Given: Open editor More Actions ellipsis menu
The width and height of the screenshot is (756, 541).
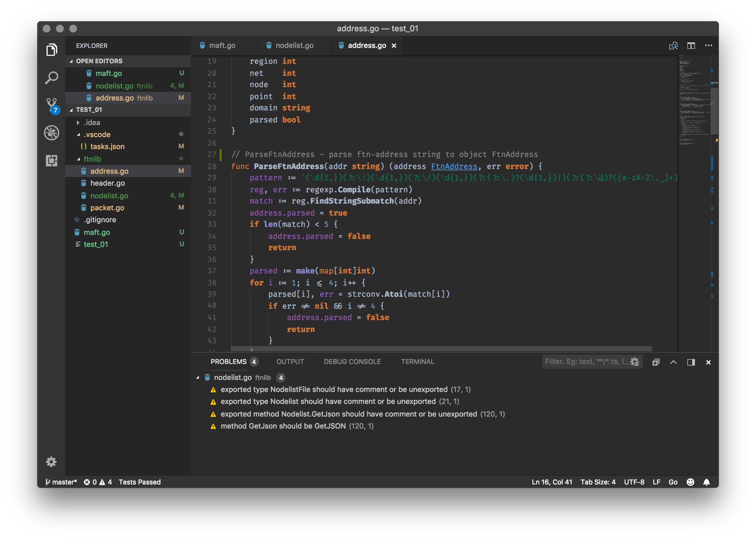Looking at the screenshot, I should click(708, 46).
